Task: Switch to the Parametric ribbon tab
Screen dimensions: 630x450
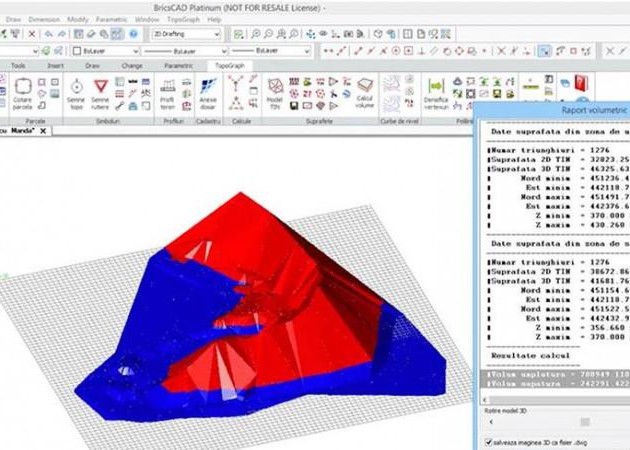Action: tap(178, 66)
